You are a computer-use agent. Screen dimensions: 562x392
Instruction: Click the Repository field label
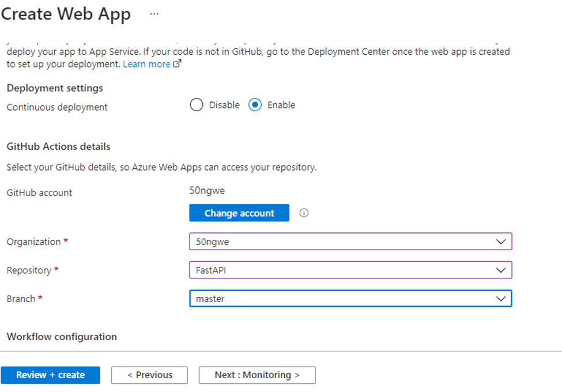29,270
